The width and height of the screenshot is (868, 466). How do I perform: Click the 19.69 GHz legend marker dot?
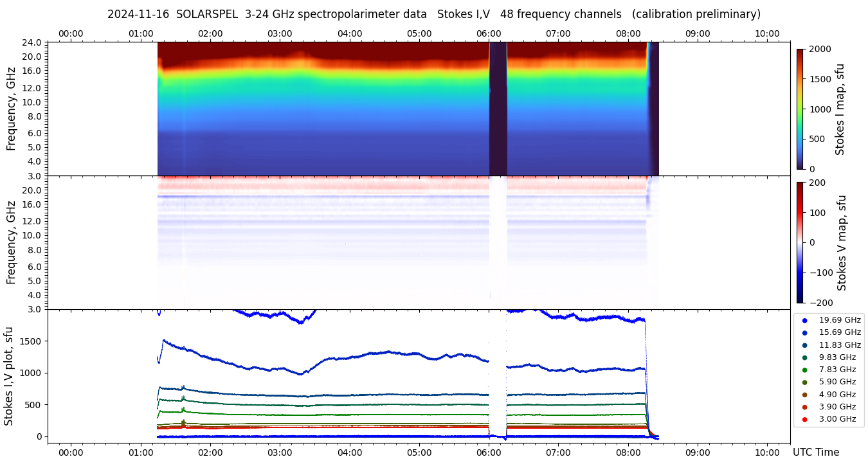point(804,320)
